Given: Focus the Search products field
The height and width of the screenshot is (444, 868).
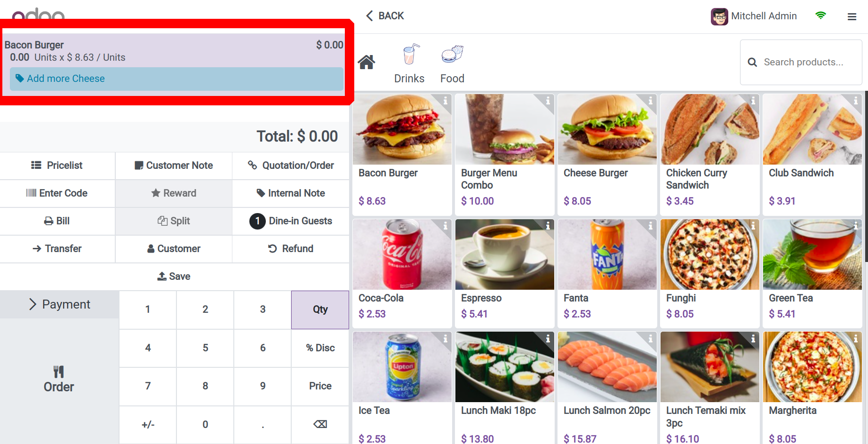Looking at the screenshot, I should 801,62.
